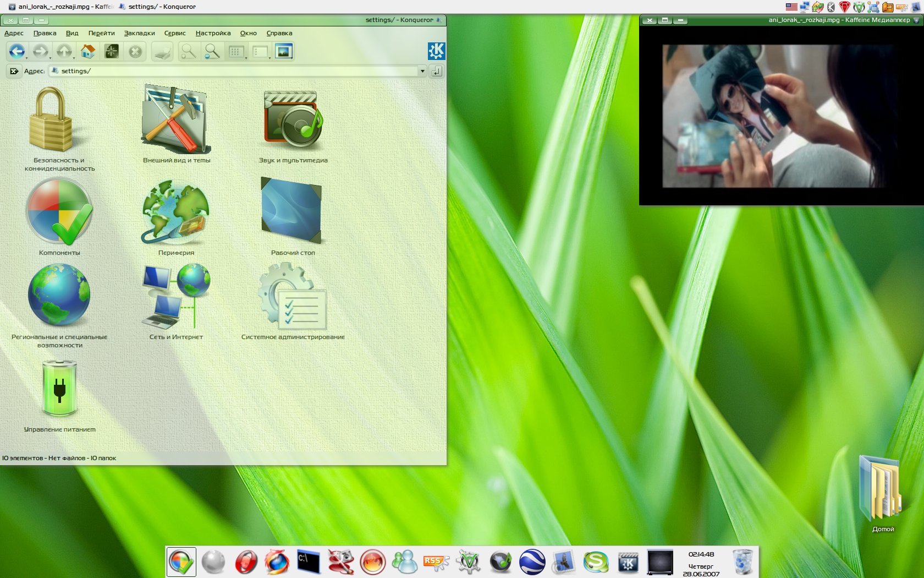Screen dimensions: 924x578
Task: Open Внешний вид и темы settings
Action: 177,124
